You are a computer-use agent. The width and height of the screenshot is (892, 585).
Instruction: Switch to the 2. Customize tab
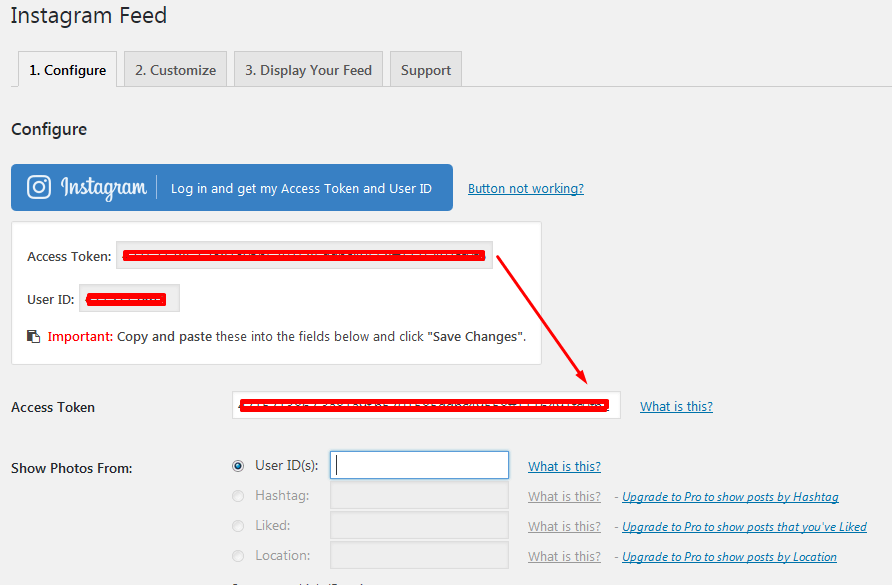[x=175, y=70]
